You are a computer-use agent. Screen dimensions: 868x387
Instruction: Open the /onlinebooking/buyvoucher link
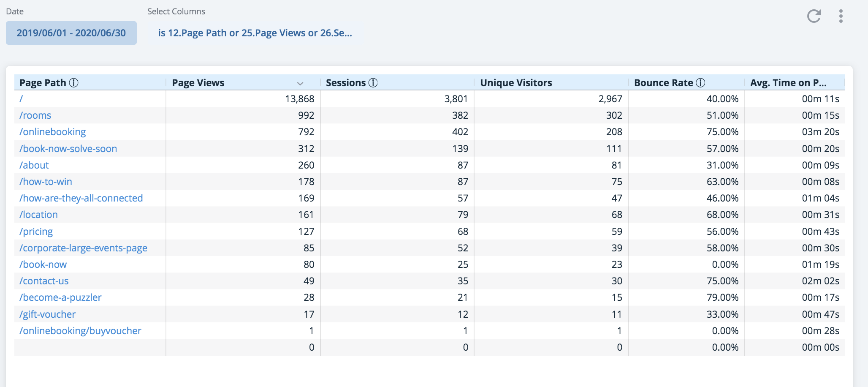(x=80, y=331)
